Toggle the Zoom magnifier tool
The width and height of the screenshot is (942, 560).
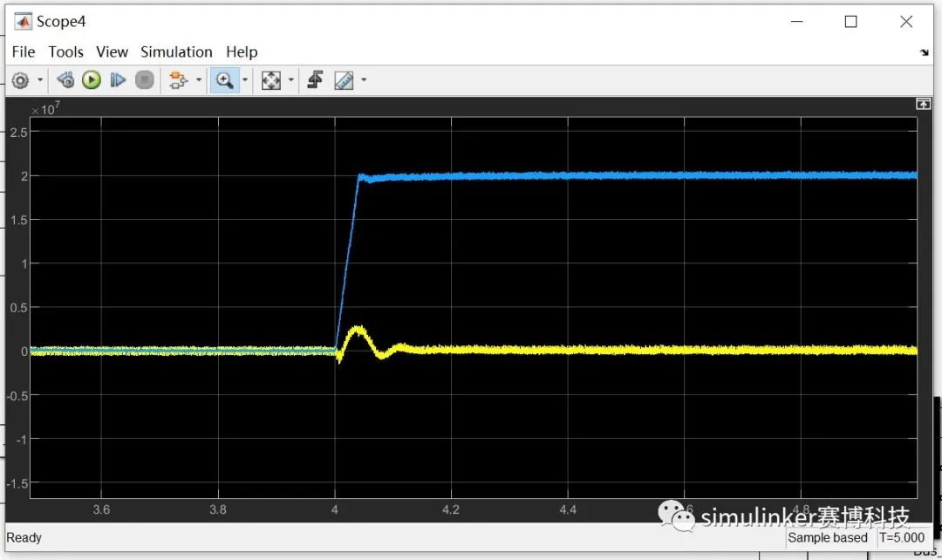point(225,80)
